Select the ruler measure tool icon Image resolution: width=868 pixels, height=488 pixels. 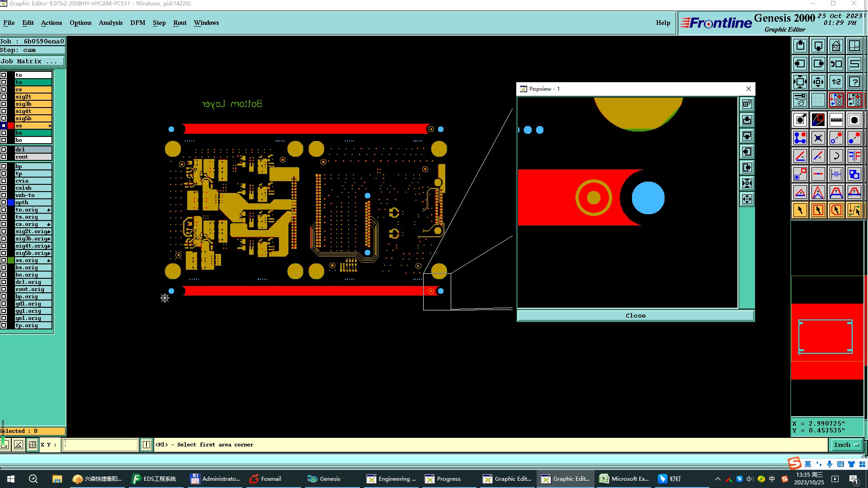(836, 120)
